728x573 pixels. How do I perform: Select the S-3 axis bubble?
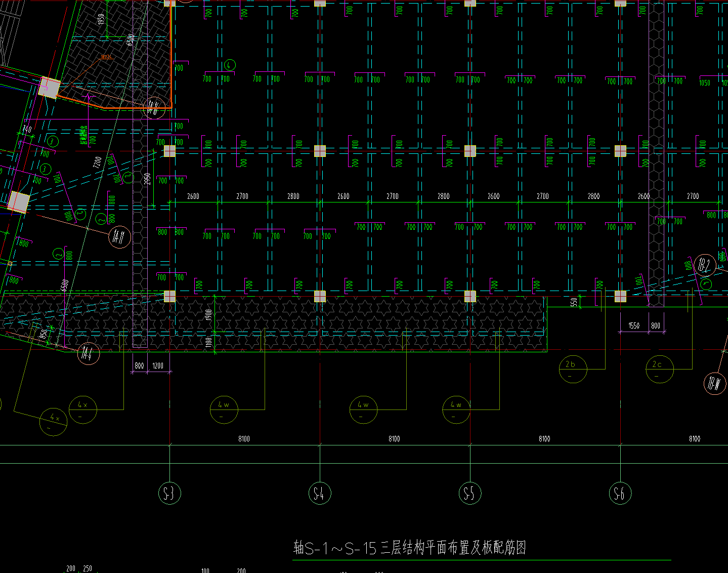169,493
